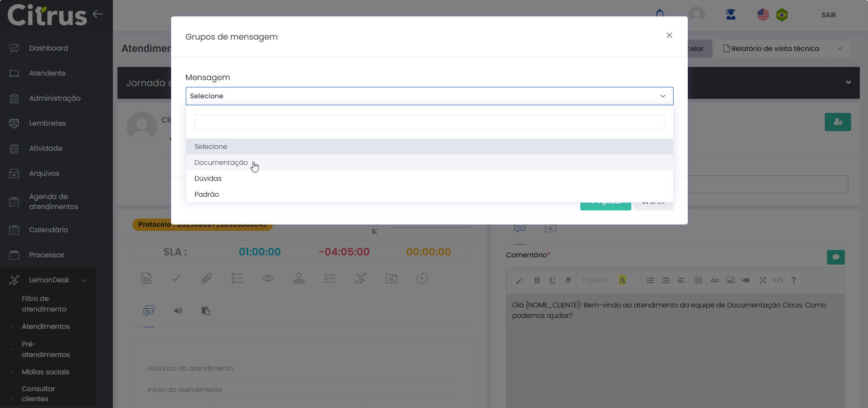The image size is (868, 408).
Task: Open the Poppins font dropdown
Action: pyautogui.click(x=595, y=280)
